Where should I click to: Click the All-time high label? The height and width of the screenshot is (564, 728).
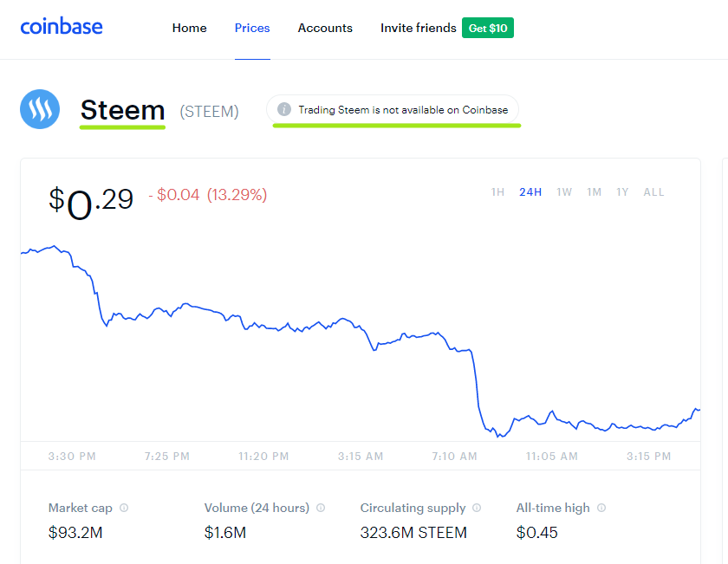pyautogui.click(x=553, y=508)
